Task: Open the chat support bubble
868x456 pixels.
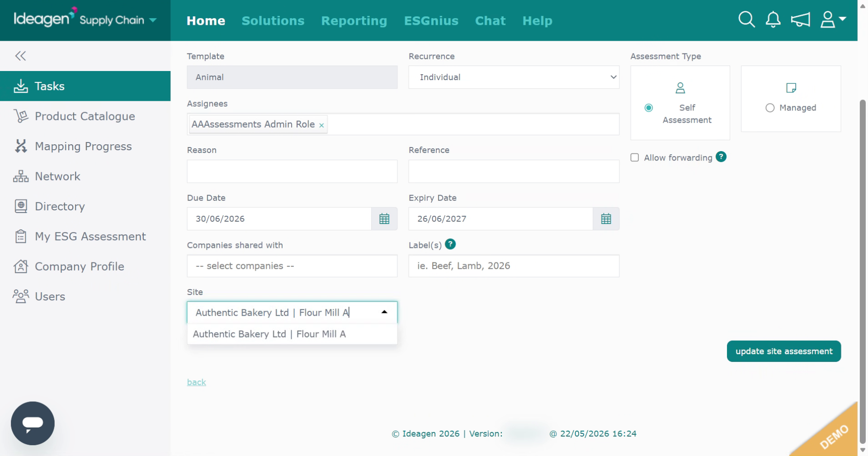Action: 33,423
